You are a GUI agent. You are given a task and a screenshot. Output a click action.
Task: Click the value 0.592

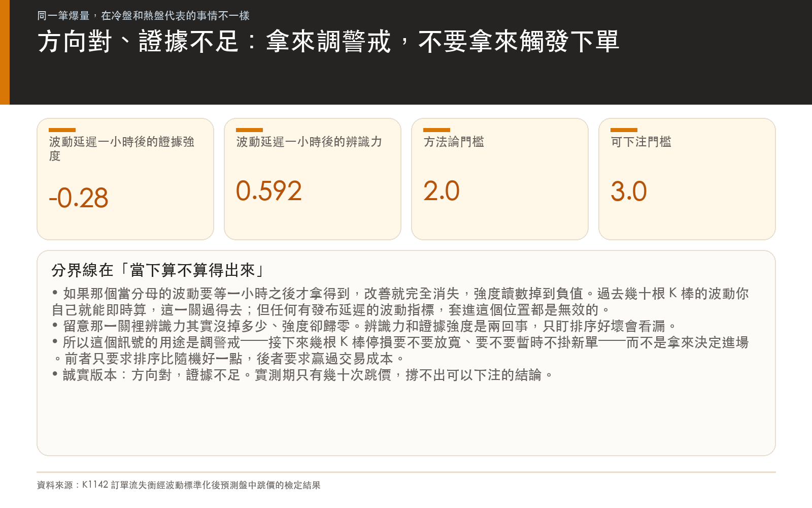coord(269,191)
